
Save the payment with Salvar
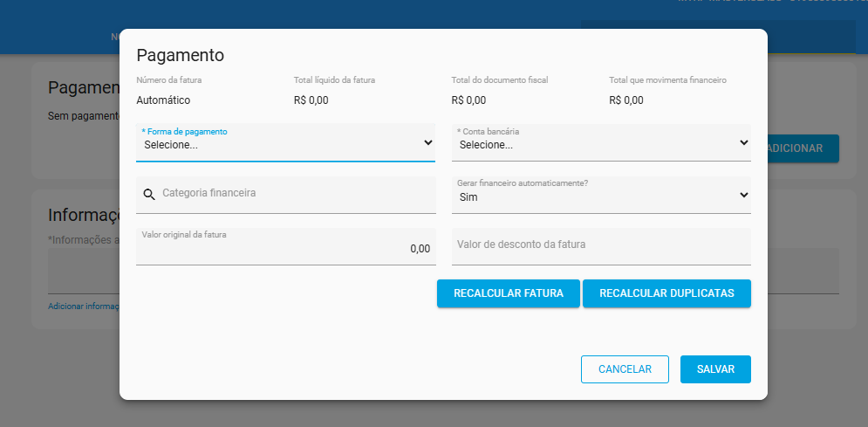[715, 369]
